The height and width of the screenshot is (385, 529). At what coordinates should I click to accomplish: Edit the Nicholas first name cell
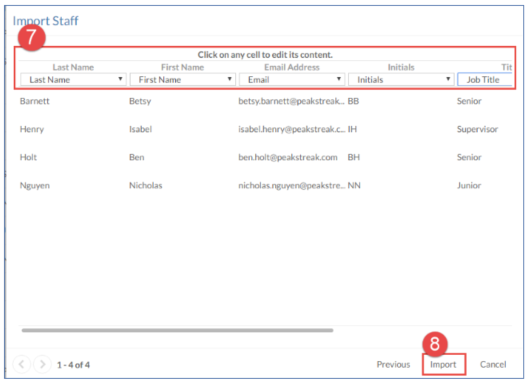pos(146,186)
